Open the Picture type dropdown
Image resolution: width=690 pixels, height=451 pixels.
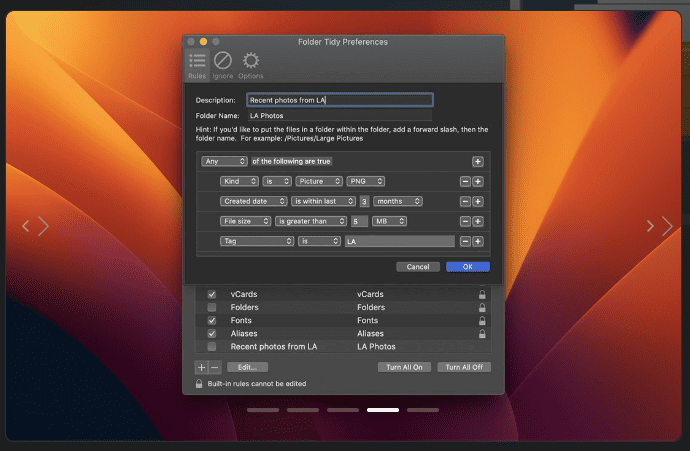(319, 181)
